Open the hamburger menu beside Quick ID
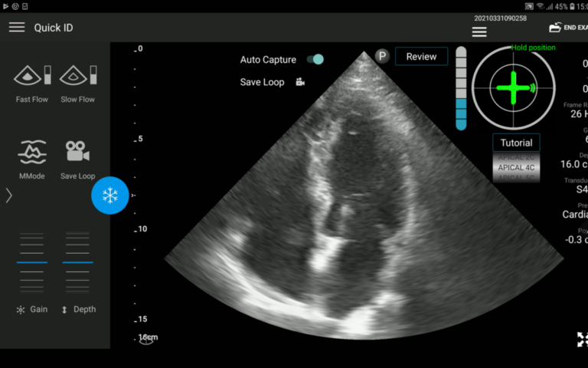588x368 pixels. coord(17,27)
